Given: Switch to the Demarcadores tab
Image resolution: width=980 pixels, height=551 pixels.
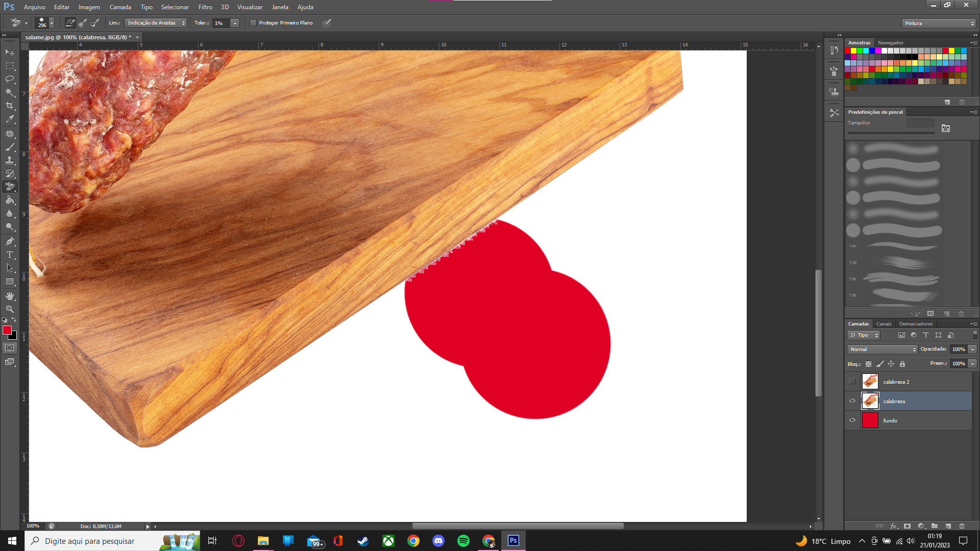Looking at the screenshot, I should [x=916, y=323].
